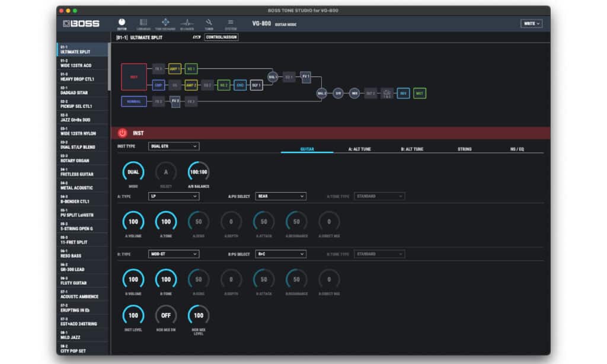This screenshot has height=364, width=607.
Task: Select the RESO BASS patch
Action: 82,254
